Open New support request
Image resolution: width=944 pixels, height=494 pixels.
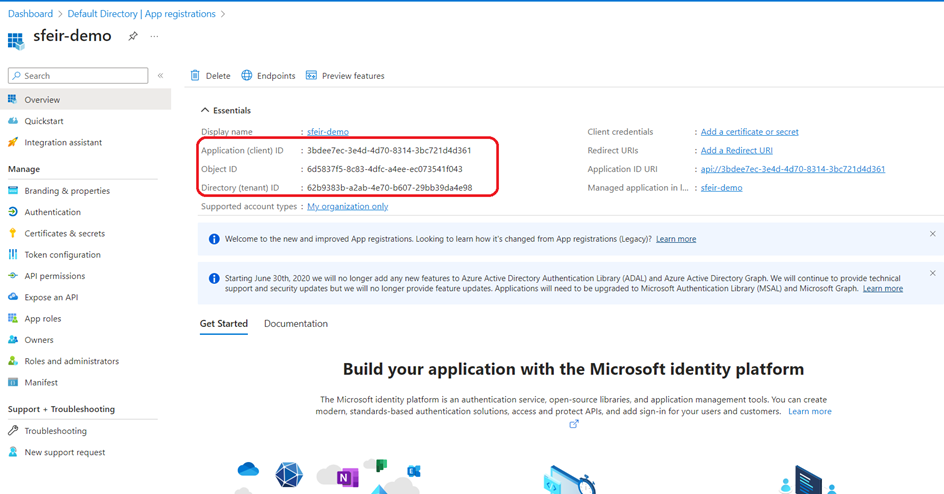point(64,452)
